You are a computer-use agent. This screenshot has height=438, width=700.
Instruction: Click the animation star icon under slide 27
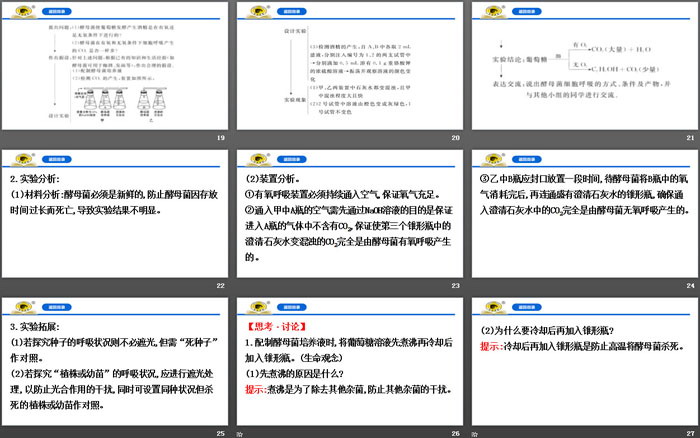tap(475, 434)
